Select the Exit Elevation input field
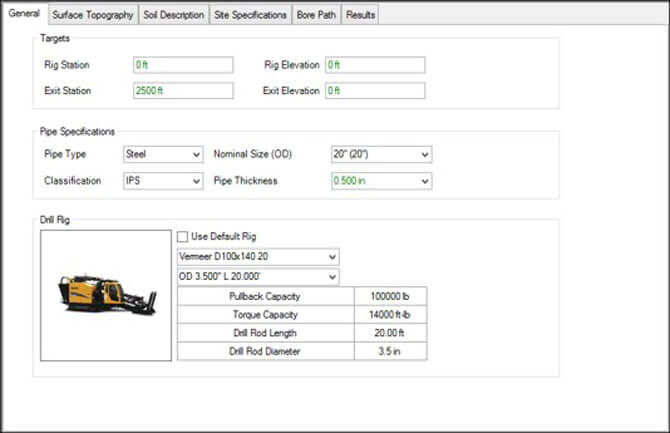Viewport: 670px width, 433px height. [x=375, y=91]
